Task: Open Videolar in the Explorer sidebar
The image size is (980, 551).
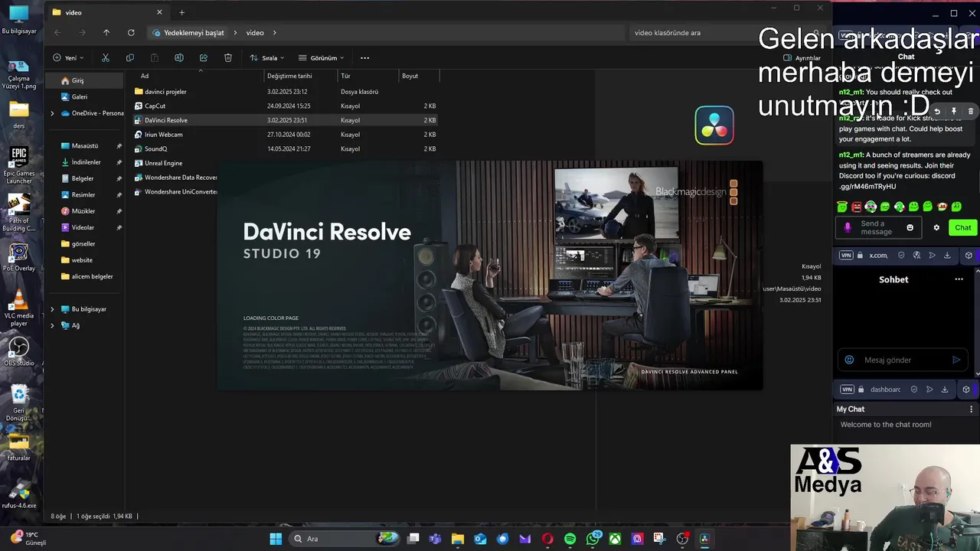Action: pyautogui.click(x=84, y=227)
